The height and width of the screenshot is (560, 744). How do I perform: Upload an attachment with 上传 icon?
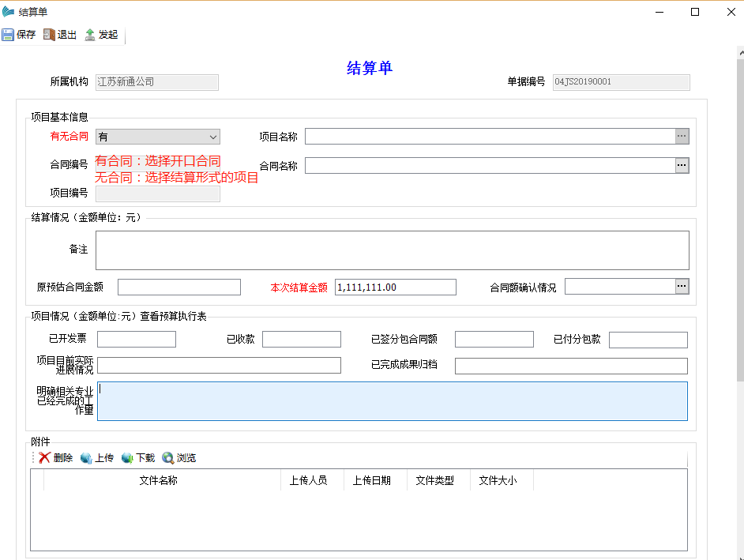tap(87, 458)
